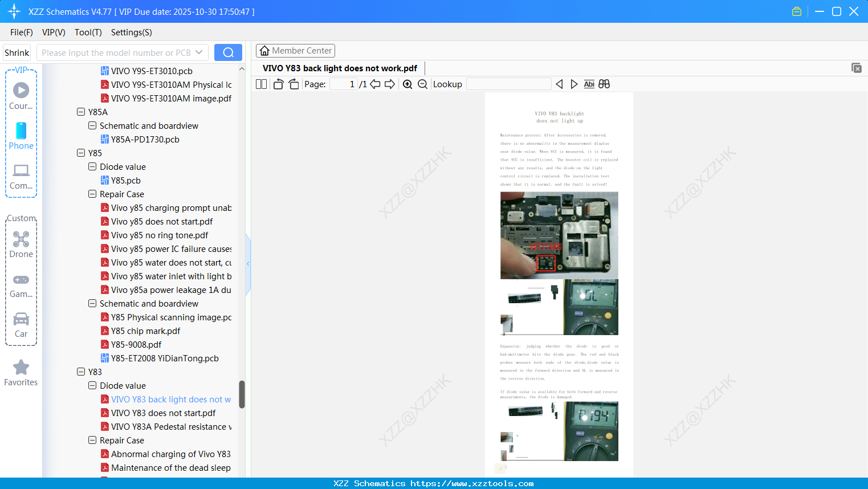
Task: Find next lookup match triangle
Action: point(574,84)
